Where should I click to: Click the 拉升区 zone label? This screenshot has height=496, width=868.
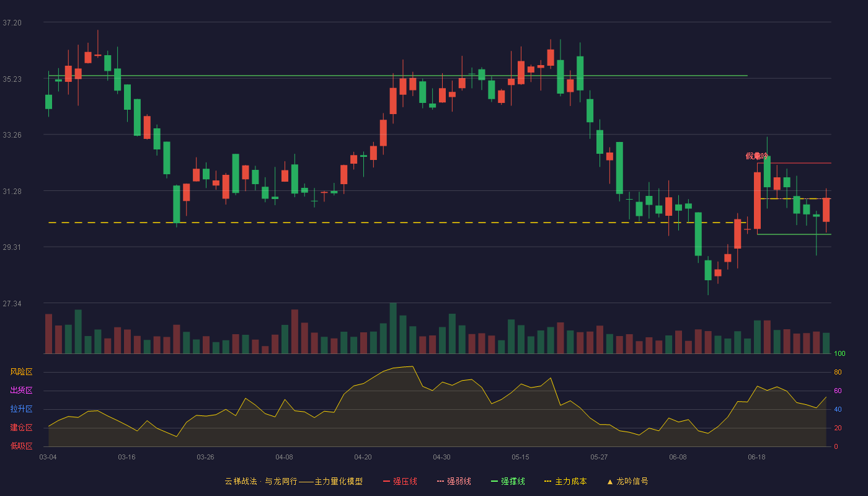(x=21, y=409)
